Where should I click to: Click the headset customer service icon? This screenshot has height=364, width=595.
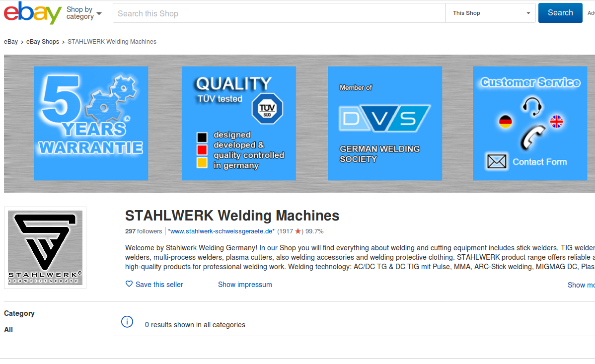point(532,106)
